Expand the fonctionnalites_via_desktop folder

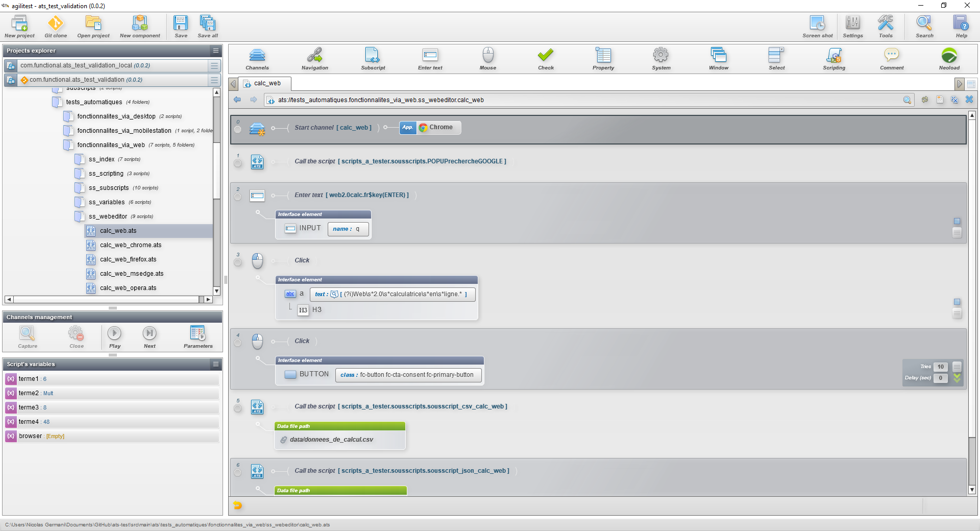(x=68, y=116)
